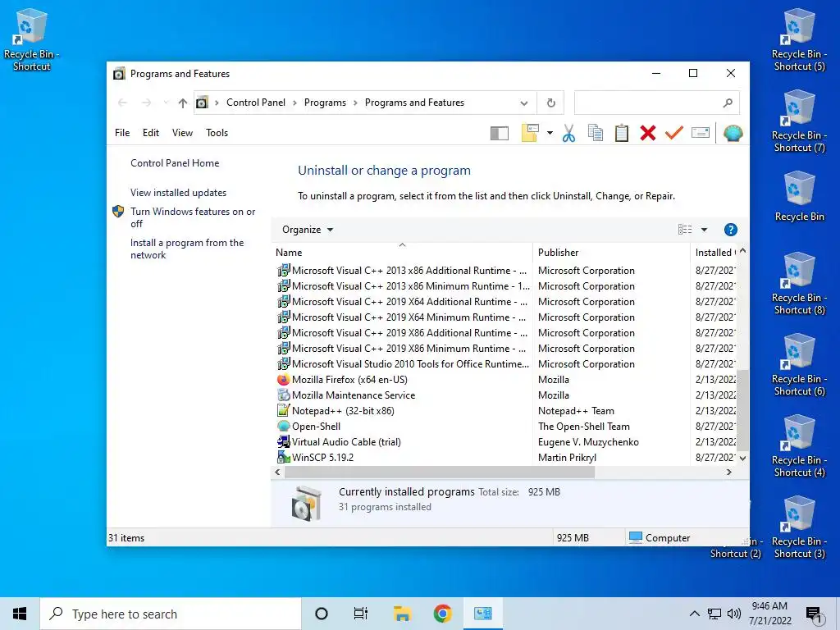Click Install a program from the network

(187, 249)
